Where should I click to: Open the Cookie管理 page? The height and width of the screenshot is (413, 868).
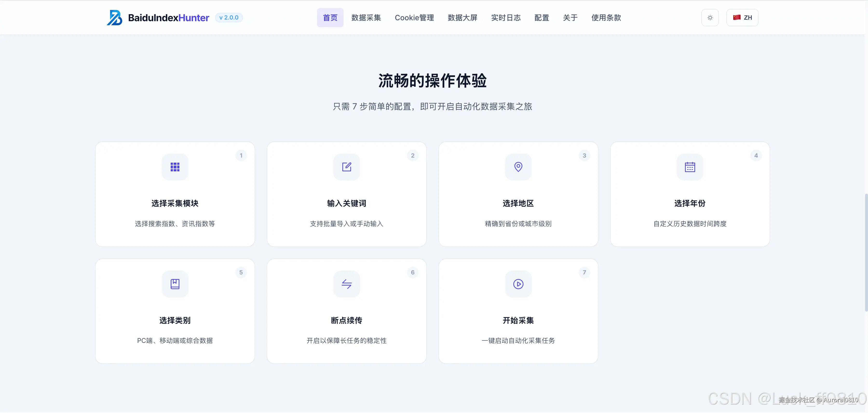tap(414, 18)
